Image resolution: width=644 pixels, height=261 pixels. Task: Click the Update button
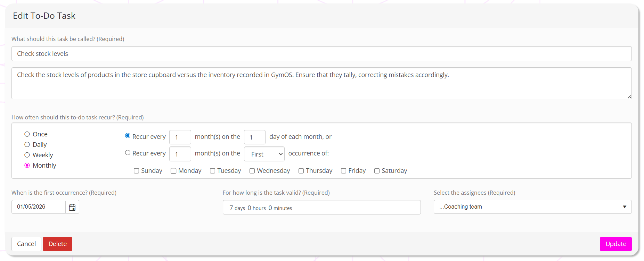[616, 244]
